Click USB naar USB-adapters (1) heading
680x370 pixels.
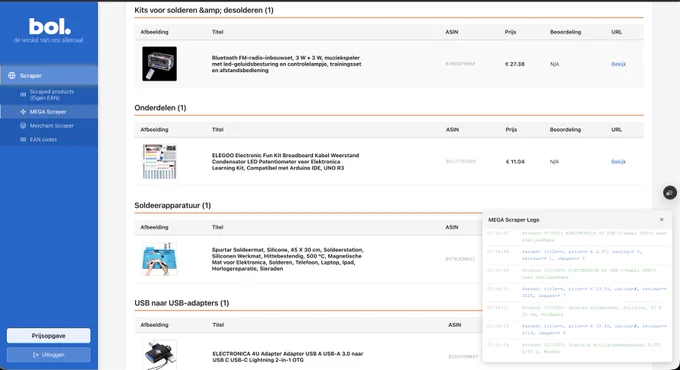click(x=181, y=303)
